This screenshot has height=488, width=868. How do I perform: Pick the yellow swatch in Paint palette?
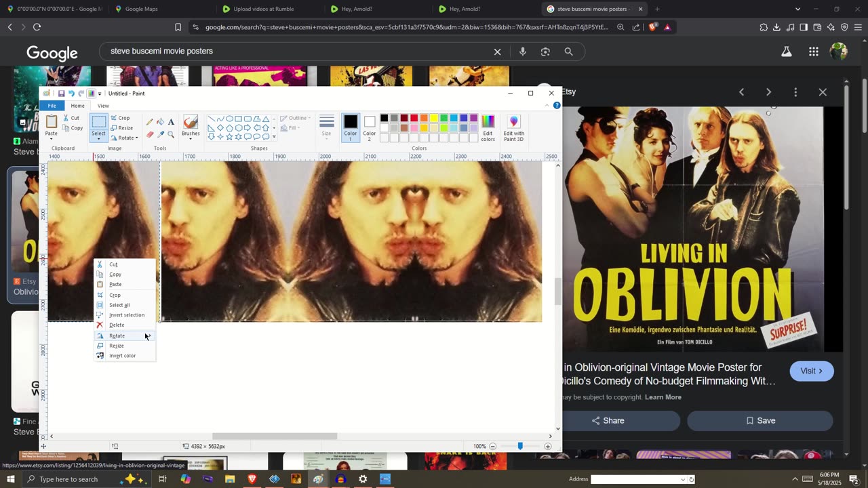click(434, 118)
